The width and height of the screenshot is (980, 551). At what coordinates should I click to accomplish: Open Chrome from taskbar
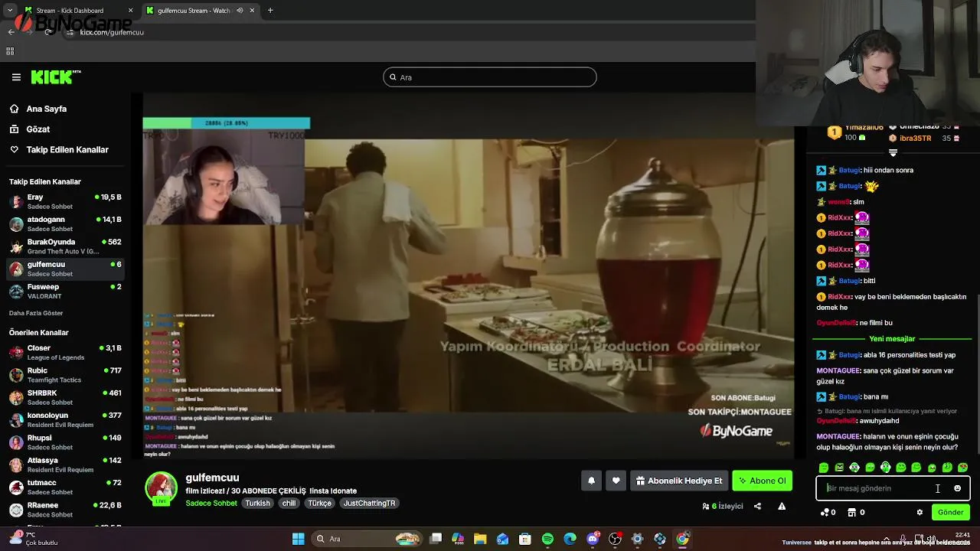click(x=682, y=540)
